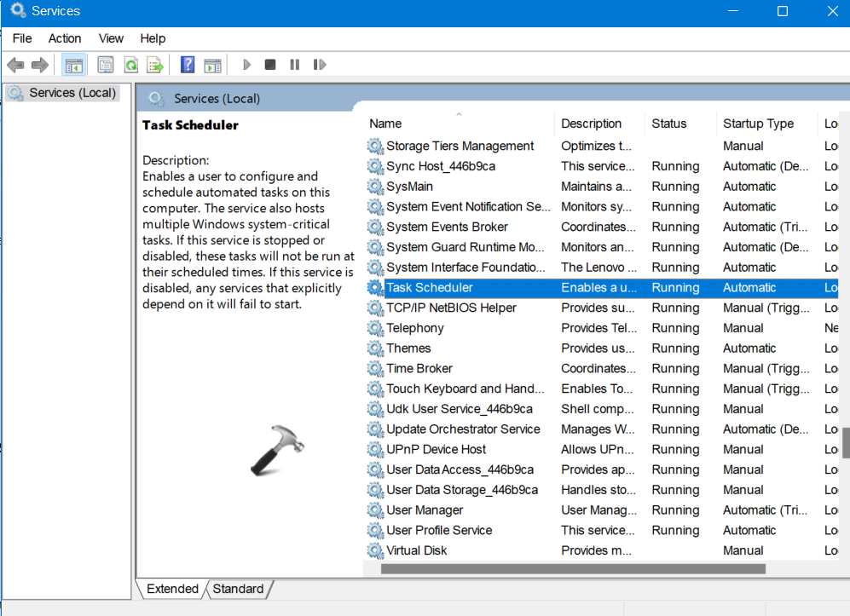Sort by the Startup Type column header
This screenshot has width=850, height=616.
click(x=758, y=124)
